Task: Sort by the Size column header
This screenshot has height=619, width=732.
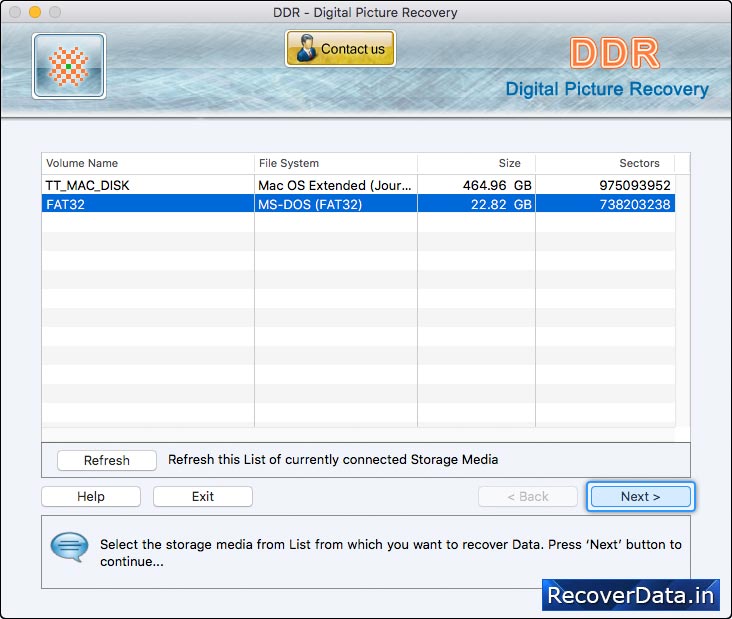Action: point(476,163)
